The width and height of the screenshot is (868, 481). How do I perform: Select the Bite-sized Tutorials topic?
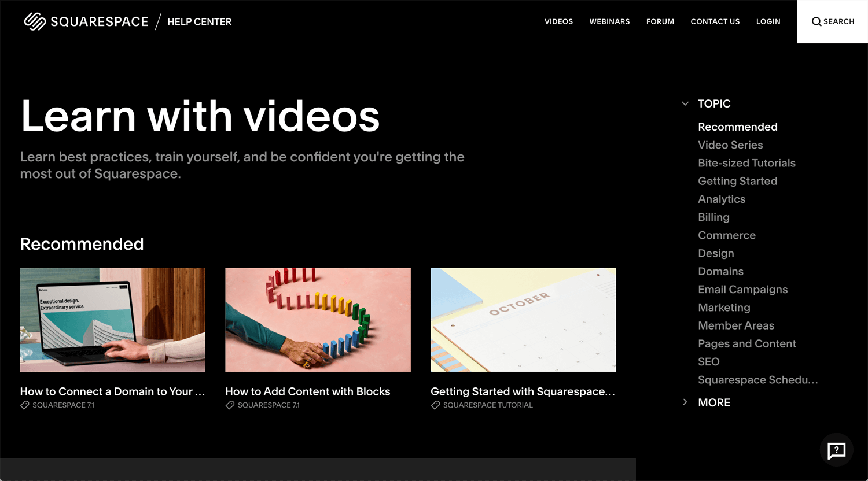coord(746,163)
